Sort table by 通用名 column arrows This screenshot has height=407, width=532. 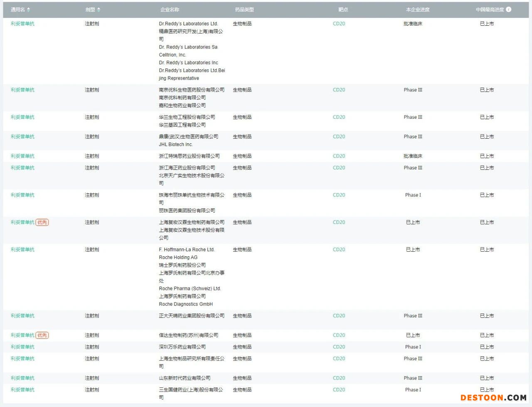coord(28,10)
